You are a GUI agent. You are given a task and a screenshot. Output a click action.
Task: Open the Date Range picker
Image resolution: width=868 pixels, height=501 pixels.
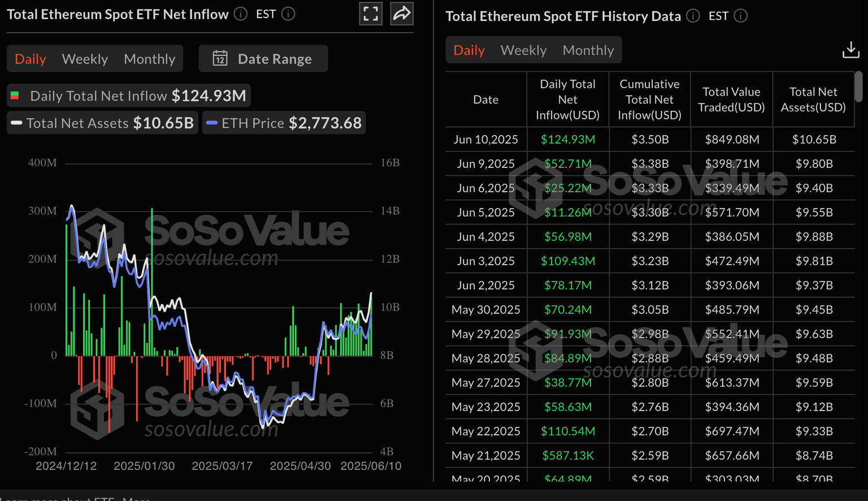[274, 59]
